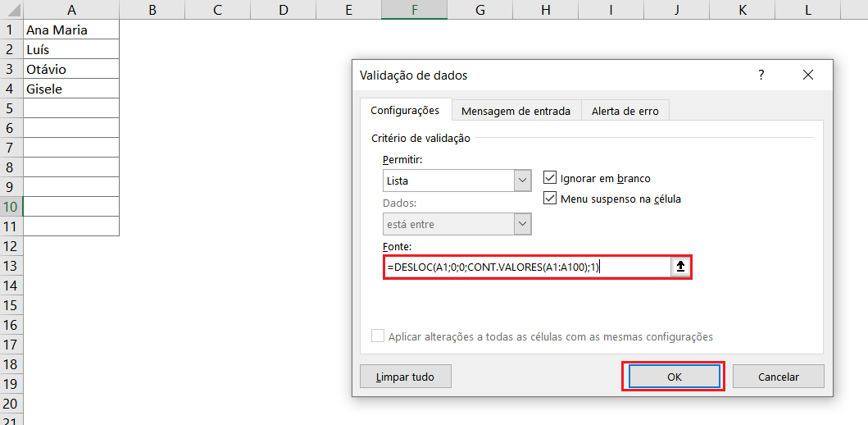Click the Limpar tudo button

(405, 377)
